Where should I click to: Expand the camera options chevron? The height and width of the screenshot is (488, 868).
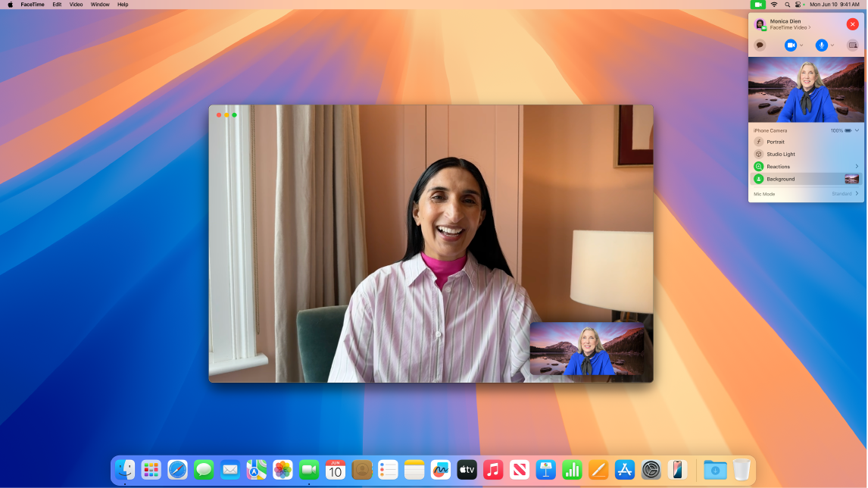[801, 45]
